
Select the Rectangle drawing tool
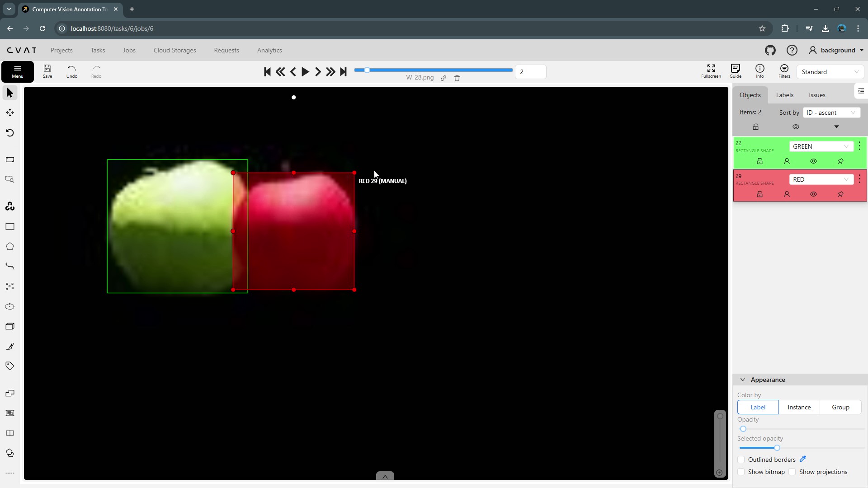point(9,226)
